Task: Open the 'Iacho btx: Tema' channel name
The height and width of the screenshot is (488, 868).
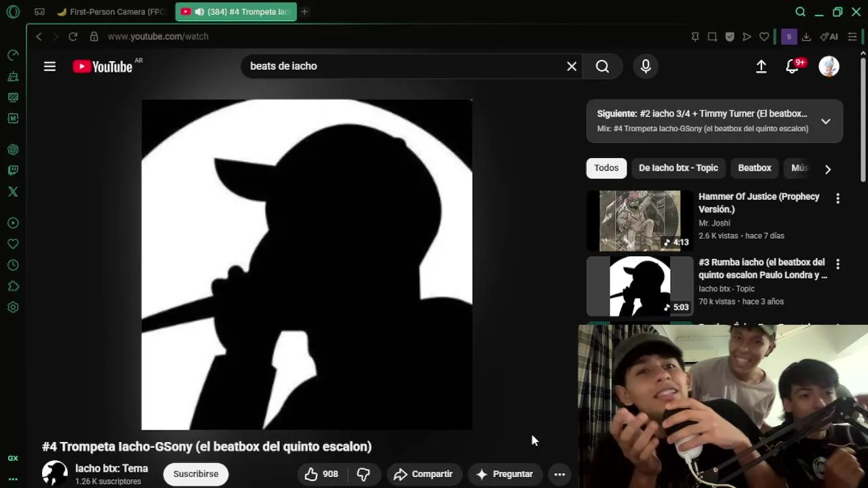Action: pos(111,468)
